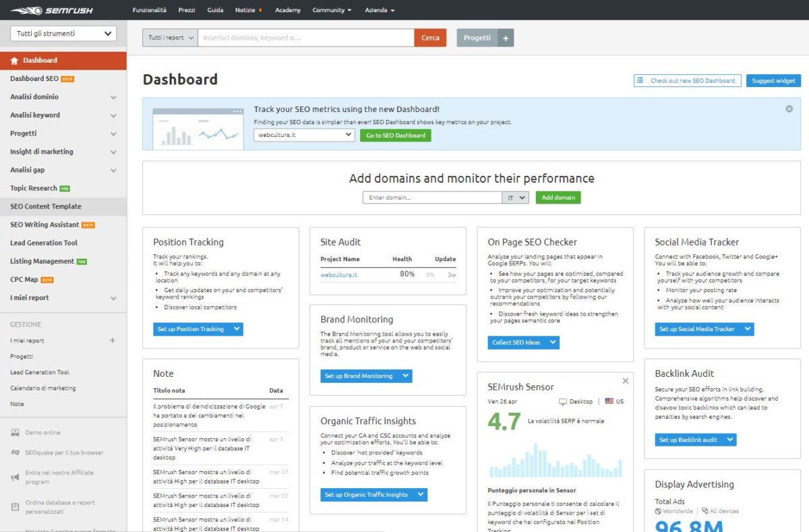
Task: Open the webcultura.it project selector
Action: coord(304,135)
